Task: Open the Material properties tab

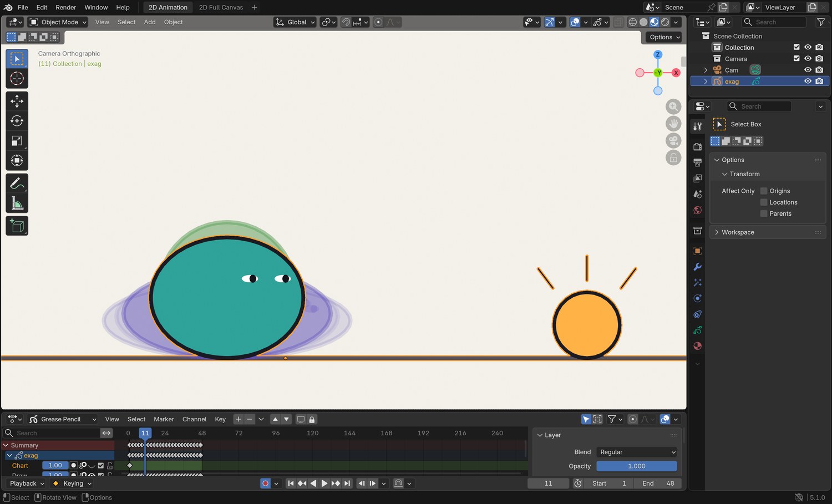Action: 698,346
